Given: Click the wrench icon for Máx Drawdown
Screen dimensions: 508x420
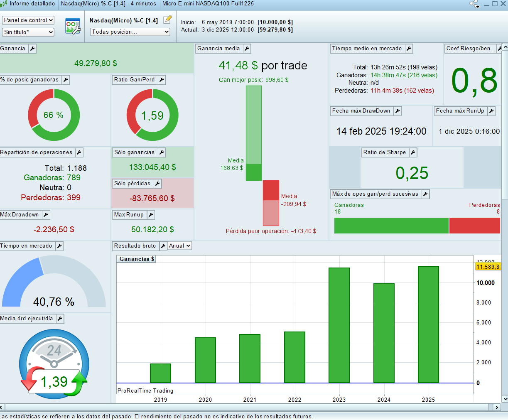Looking at the screenshot, I should 46,215.
